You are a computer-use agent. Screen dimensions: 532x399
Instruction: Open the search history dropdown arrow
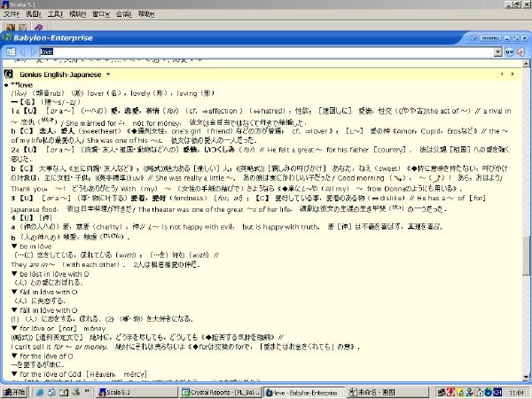click(497, 52)
